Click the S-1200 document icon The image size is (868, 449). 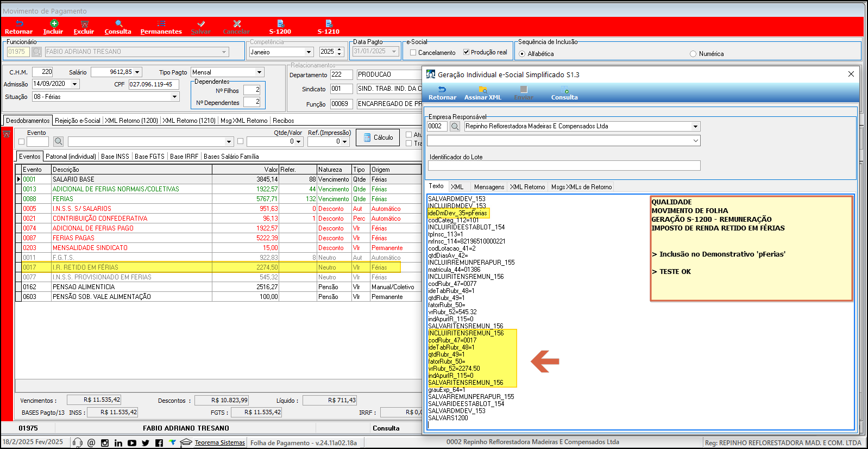(280, 23)
